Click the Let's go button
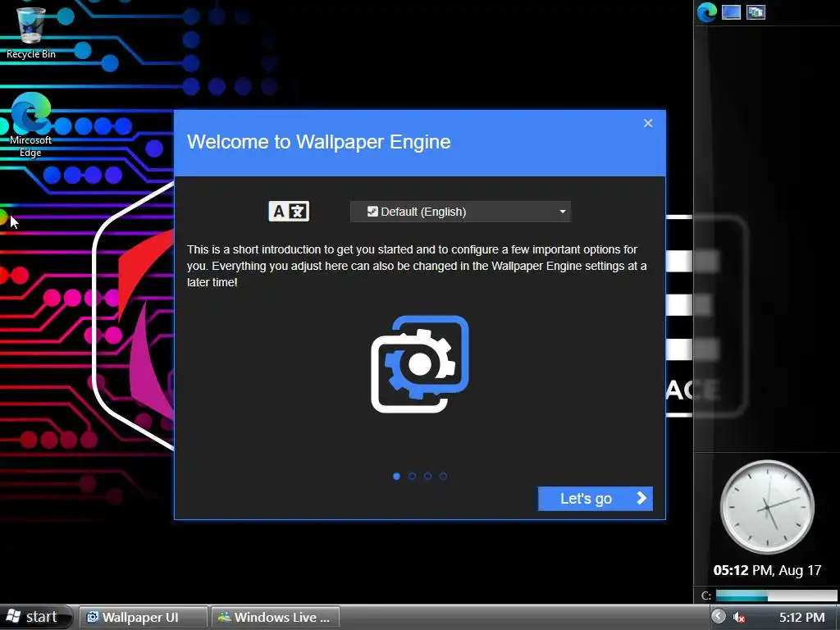 pyautogui.click(x=596, y=499)
